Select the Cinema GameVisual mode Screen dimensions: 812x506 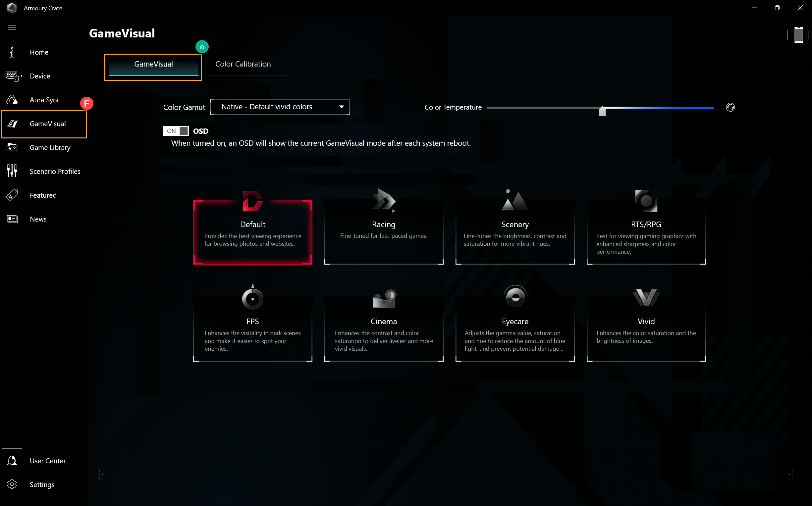[x=383, y=321]
